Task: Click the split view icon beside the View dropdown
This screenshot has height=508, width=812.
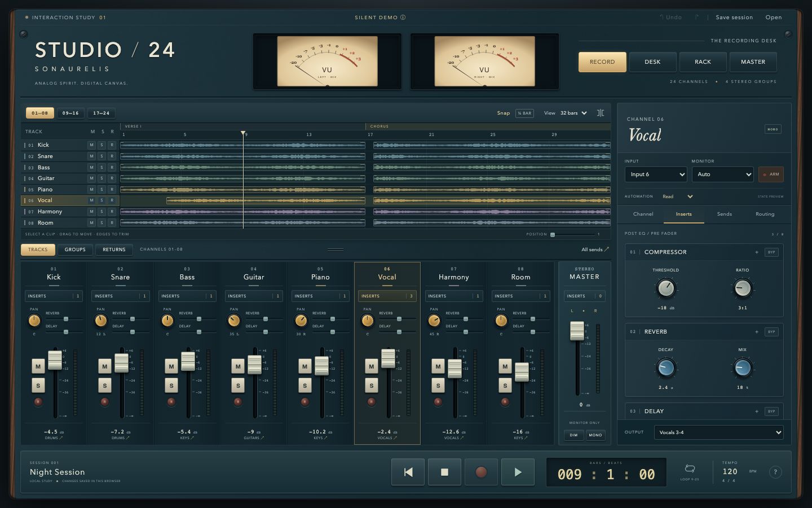Action: pos(601,113)
